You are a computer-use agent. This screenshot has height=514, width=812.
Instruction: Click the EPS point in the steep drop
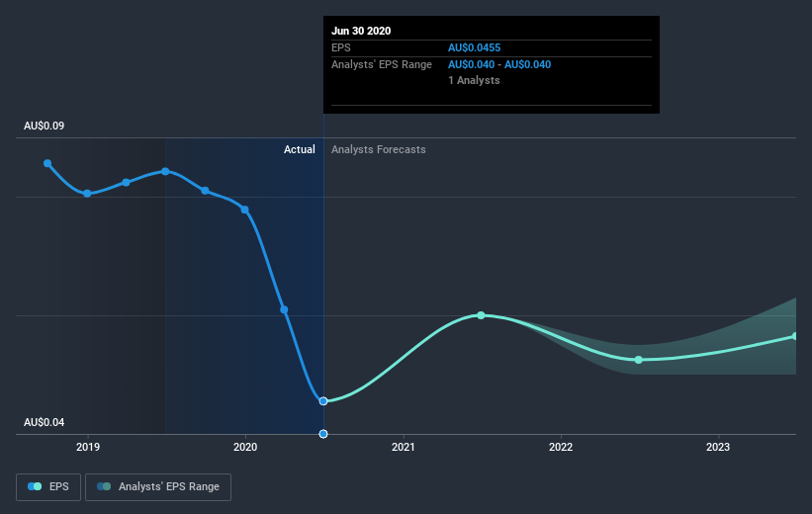[x=284, y=310]
